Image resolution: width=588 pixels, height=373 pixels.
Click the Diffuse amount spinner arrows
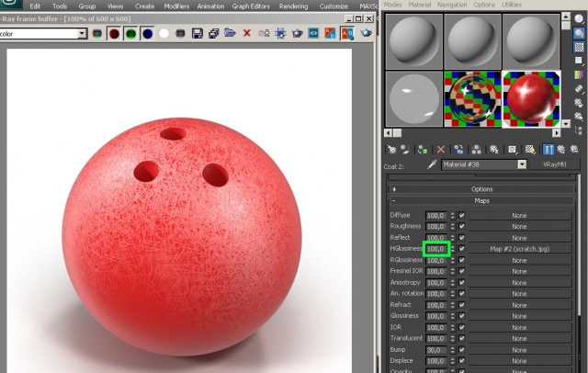coord(453,215)
